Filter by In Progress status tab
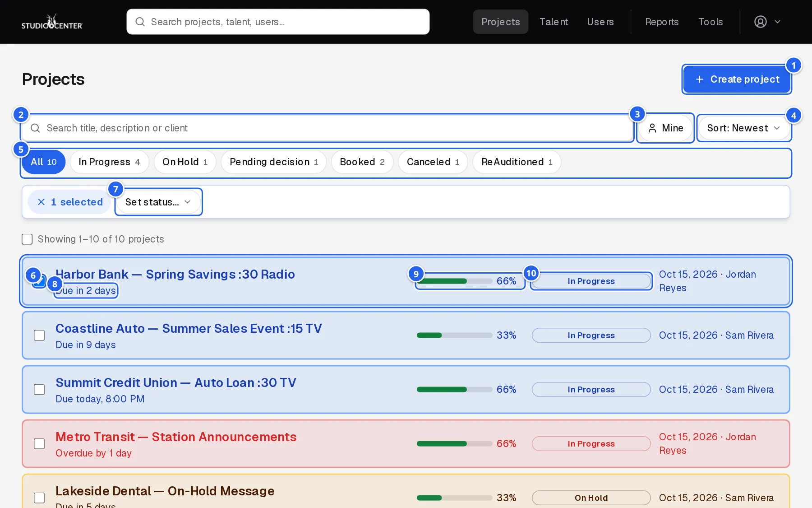The height and width of the screenshot is (508, 812). [109, 162]
